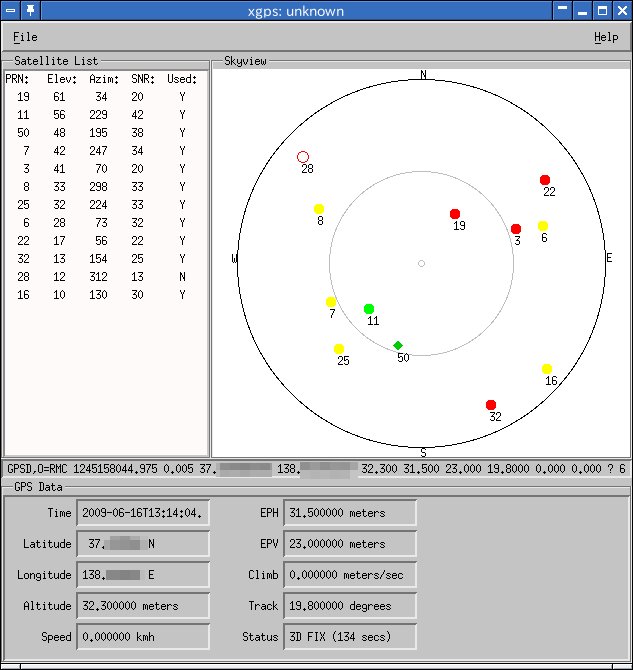Click the red satellite 19 dot in Skyview

tap(455, 214)
